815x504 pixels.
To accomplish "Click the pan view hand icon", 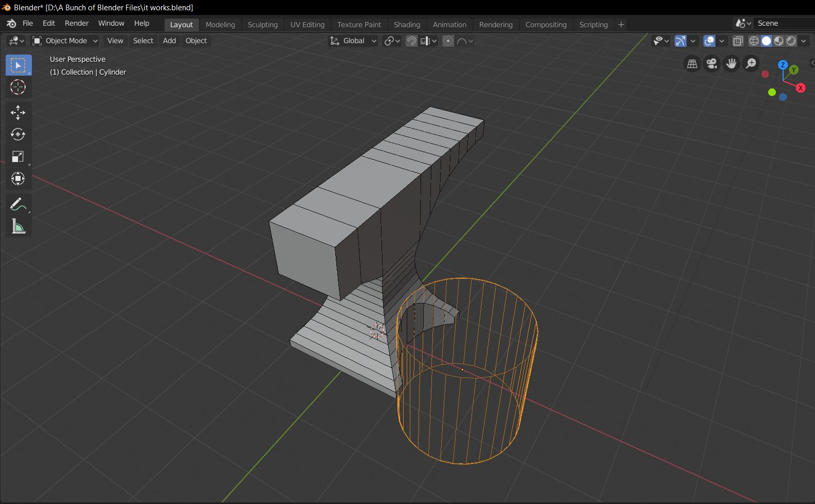I will tap(731, 64).
